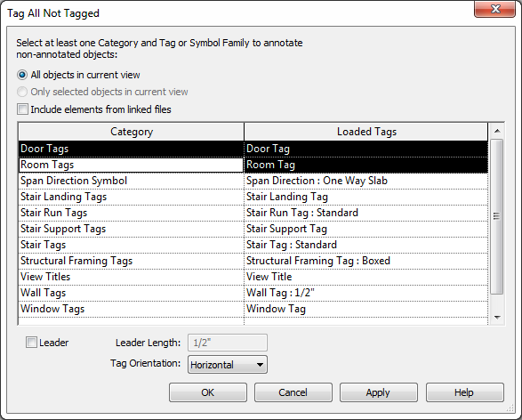Toggle the Leader checkbox

tap(31, 343)
